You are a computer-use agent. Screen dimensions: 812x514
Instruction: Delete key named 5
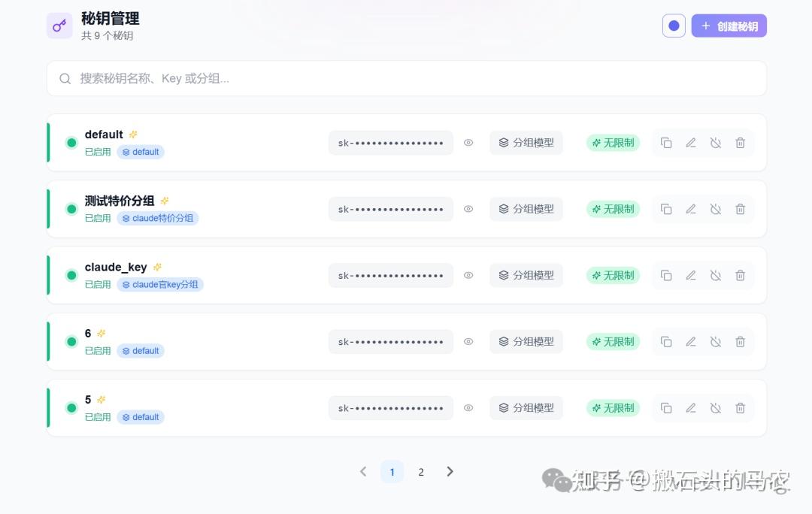pos(740,408)
